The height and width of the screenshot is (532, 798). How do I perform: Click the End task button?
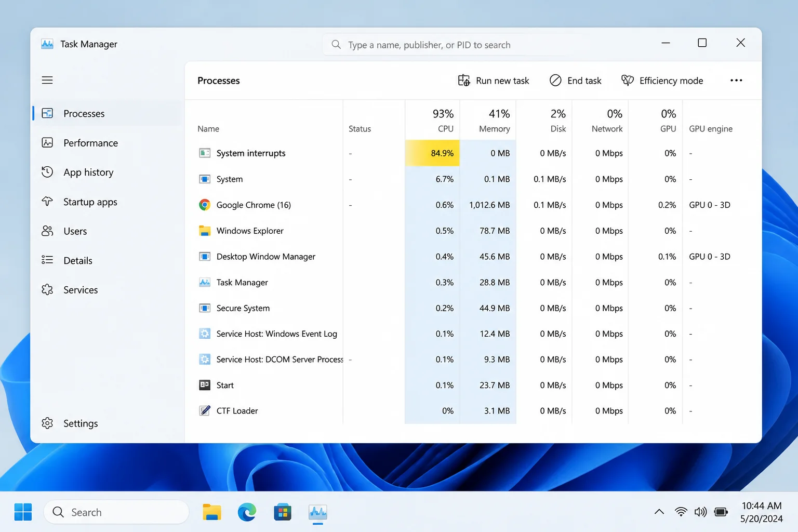(x=575, y=81)
